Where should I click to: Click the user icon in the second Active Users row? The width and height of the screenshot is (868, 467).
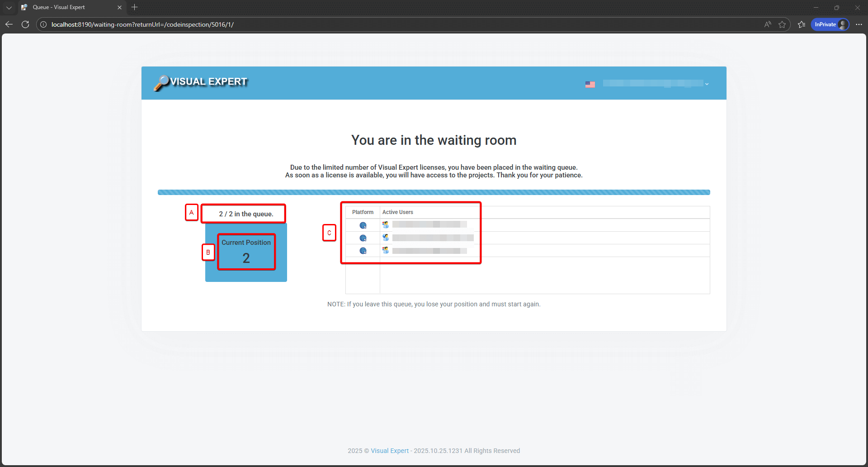[386, 237]
